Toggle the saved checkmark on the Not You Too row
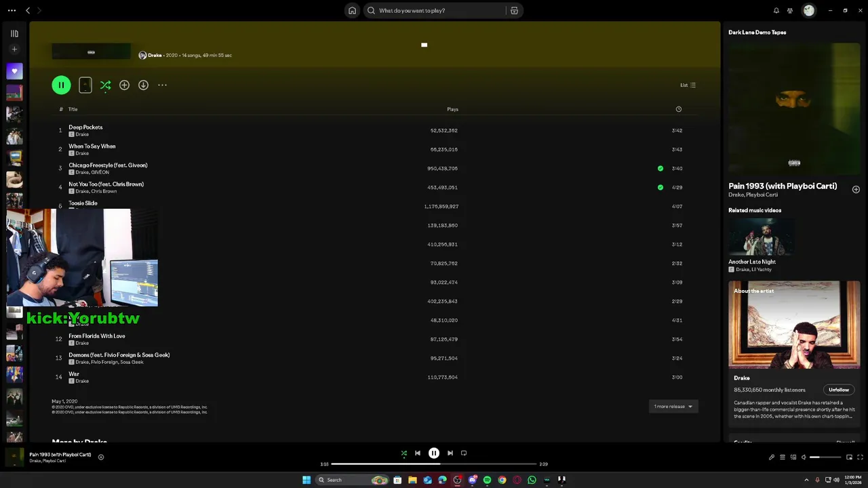 [x=660, y=187]
